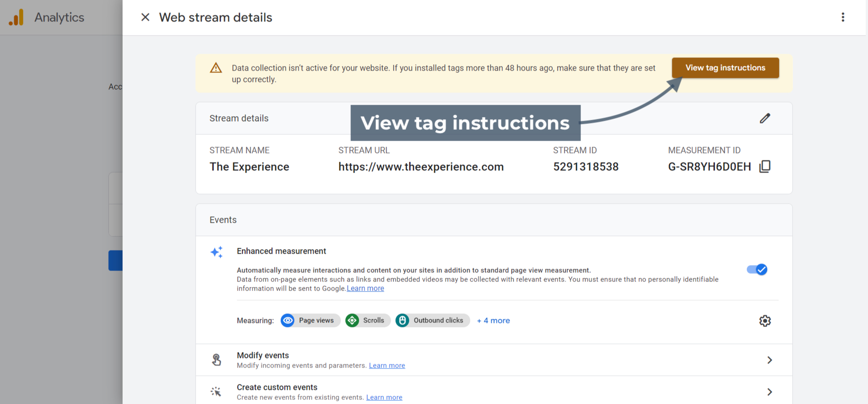This screenshot has height=404, width=868.
Task: Edit stream details with the pencil icon
Action: tap(765, 118)
